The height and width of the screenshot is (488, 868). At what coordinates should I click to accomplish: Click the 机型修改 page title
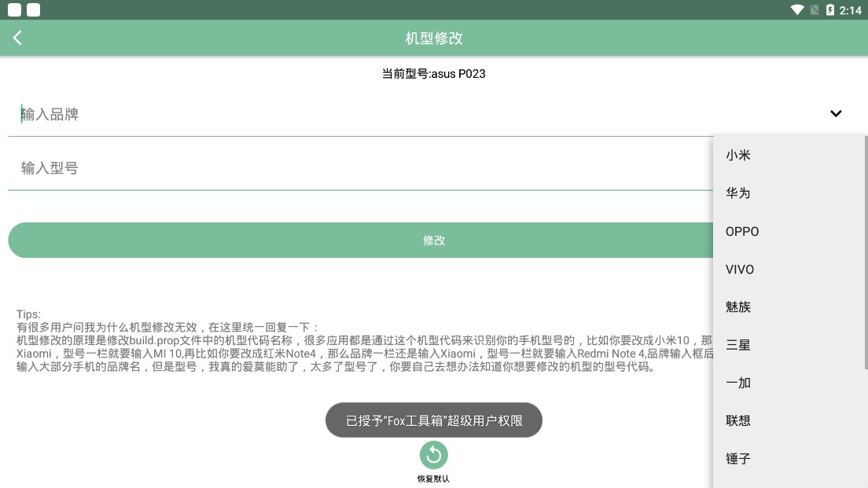coord(433,39)
